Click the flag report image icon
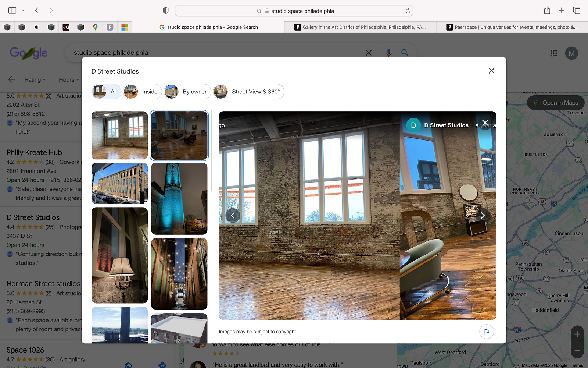 point(487,332)
